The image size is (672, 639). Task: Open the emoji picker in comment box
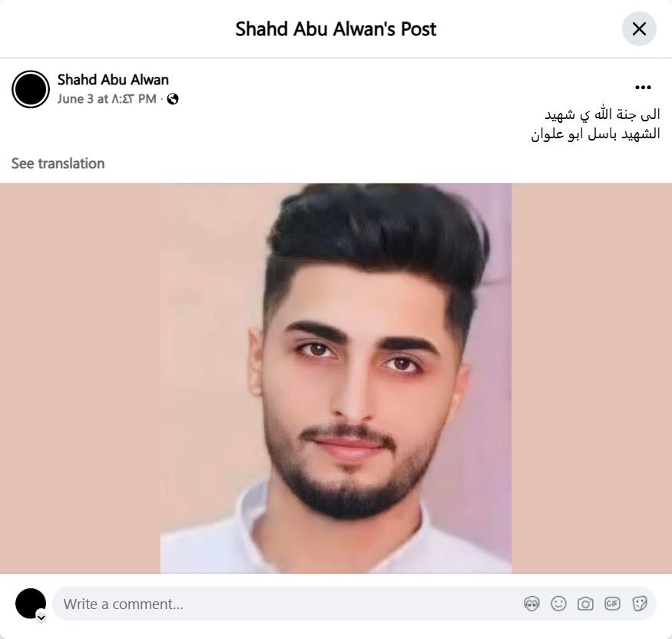point(558,604)
